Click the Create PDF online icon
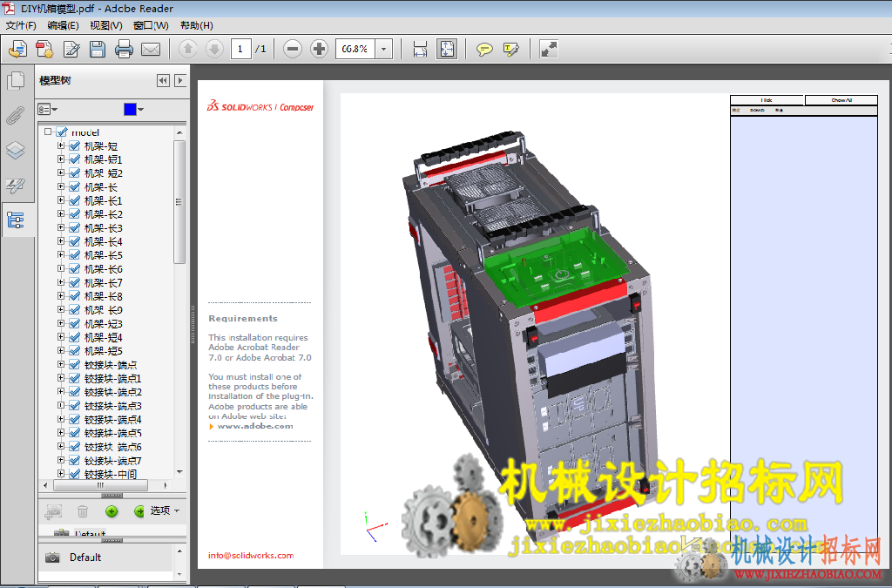 (44, 50)
